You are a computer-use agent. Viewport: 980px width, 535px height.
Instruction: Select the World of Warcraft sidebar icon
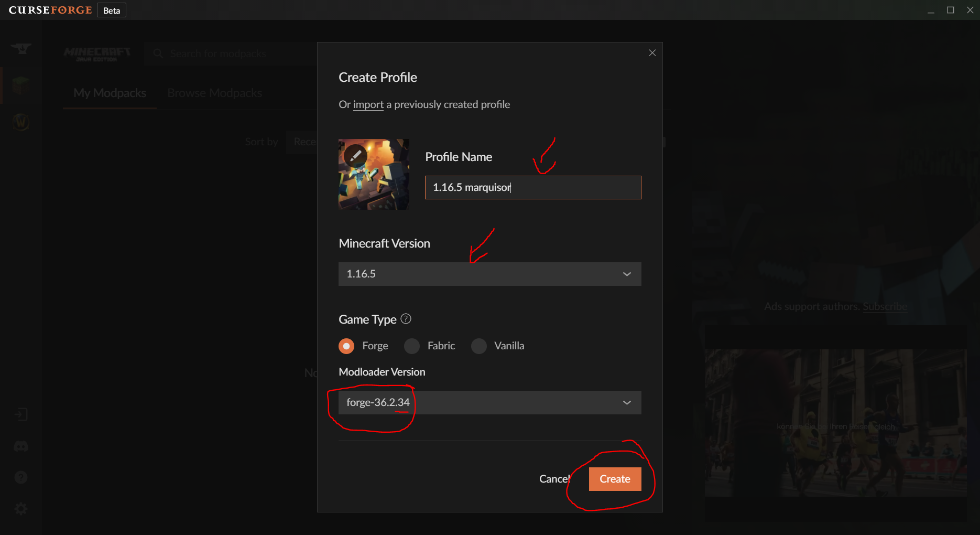[x=21, y=122]
